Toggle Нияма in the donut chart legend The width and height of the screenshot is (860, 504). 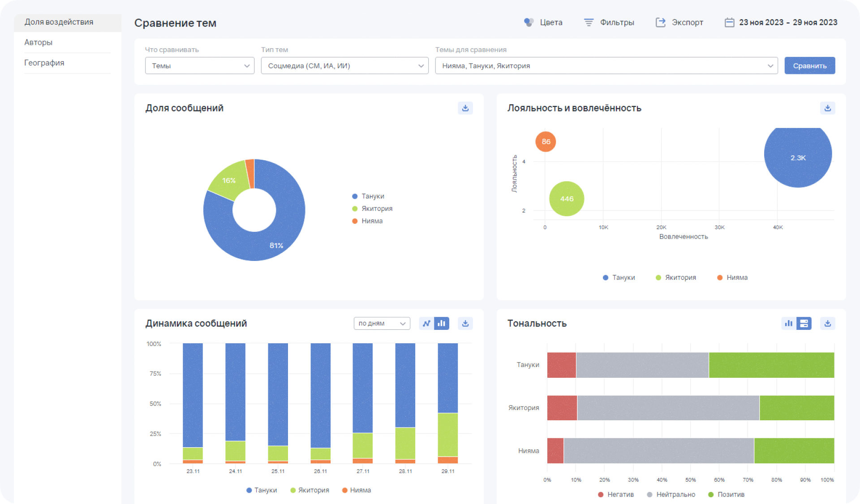pos(367,221)
